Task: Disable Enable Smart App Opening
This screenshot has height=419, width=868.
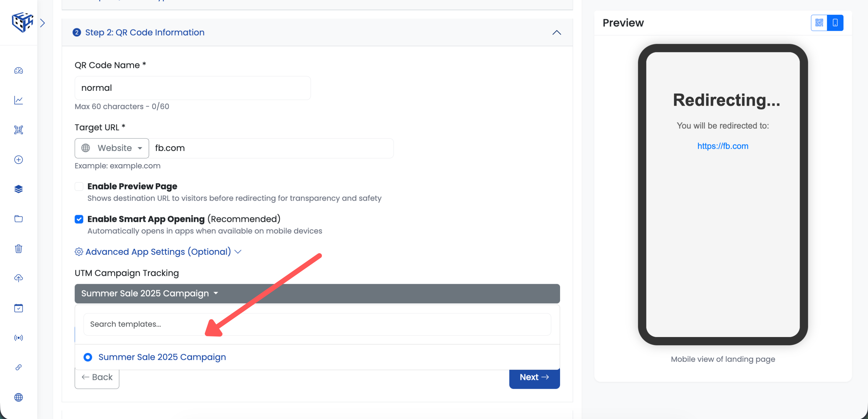Action: coord(79,219)
